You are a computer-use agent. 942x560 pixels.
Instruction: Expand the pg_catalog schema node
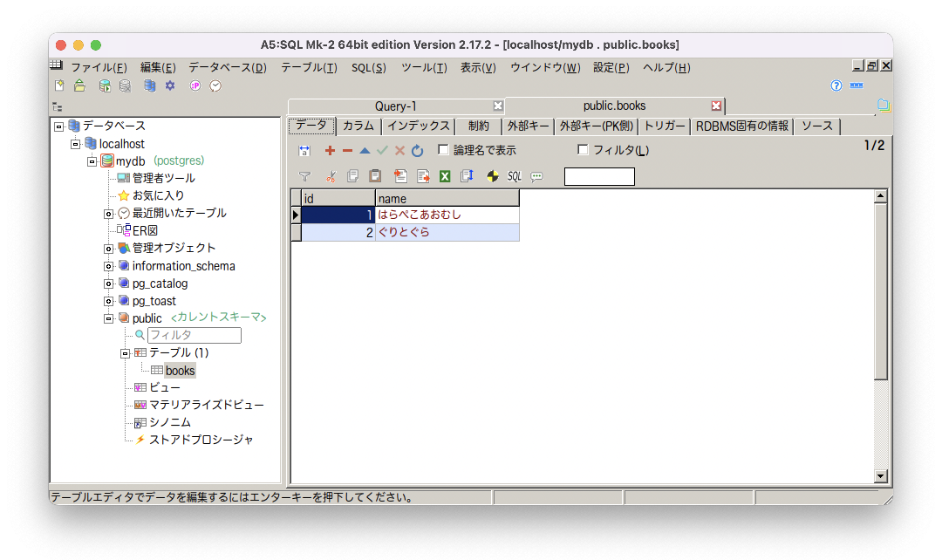108,283
